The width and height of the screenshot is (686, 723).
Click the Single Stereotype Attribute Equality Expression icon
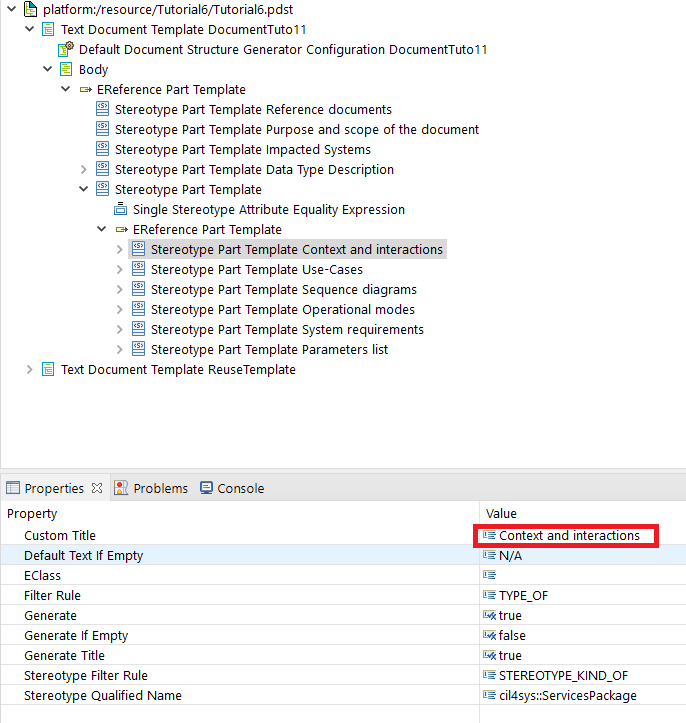tap(120, 209)
